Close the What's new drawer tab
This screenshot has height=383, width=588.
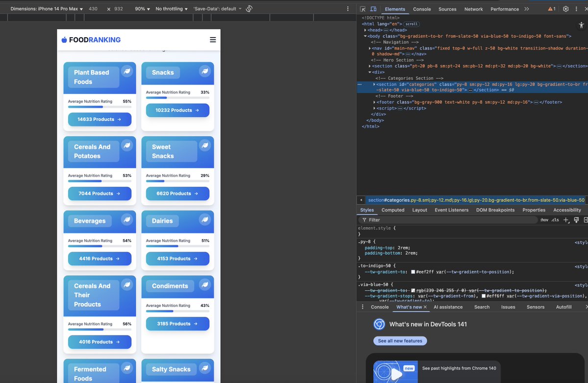point(425,307)
